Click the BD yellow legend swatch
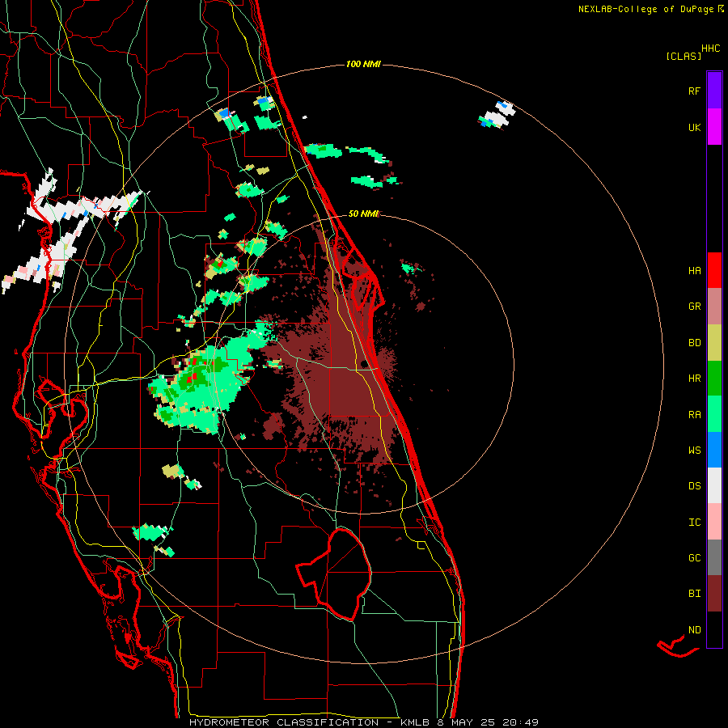The width and height of the screenshot is (728, 728). 714,343
